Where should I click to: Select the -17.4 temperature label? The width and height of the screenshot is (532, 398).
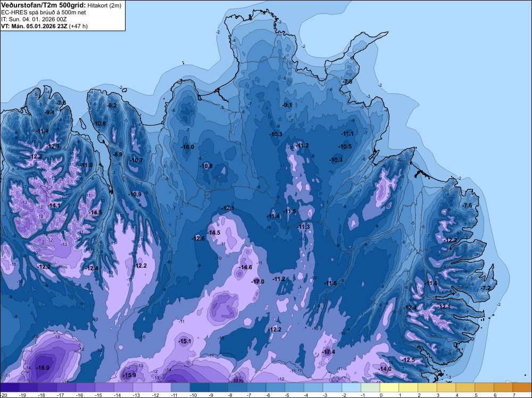(328, 352)
